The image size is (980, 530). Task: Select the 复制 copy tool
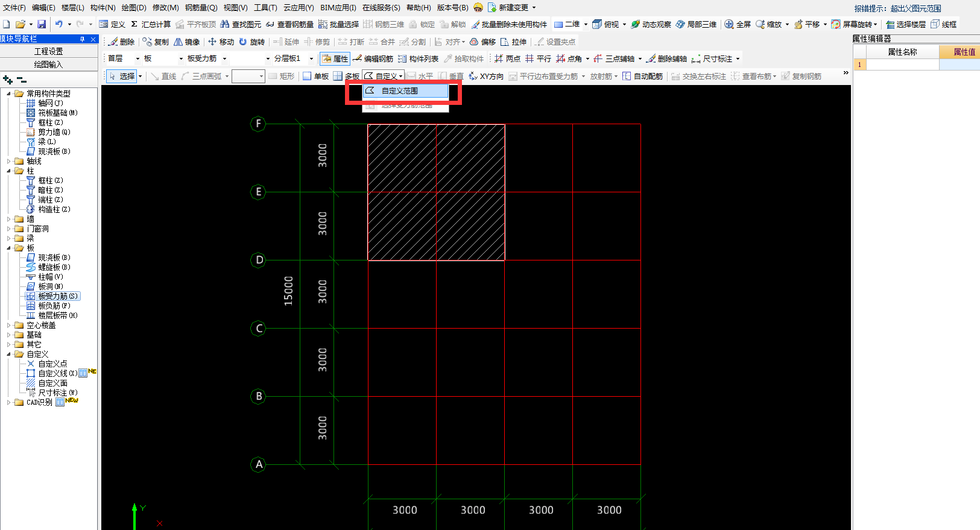point(156,42)
